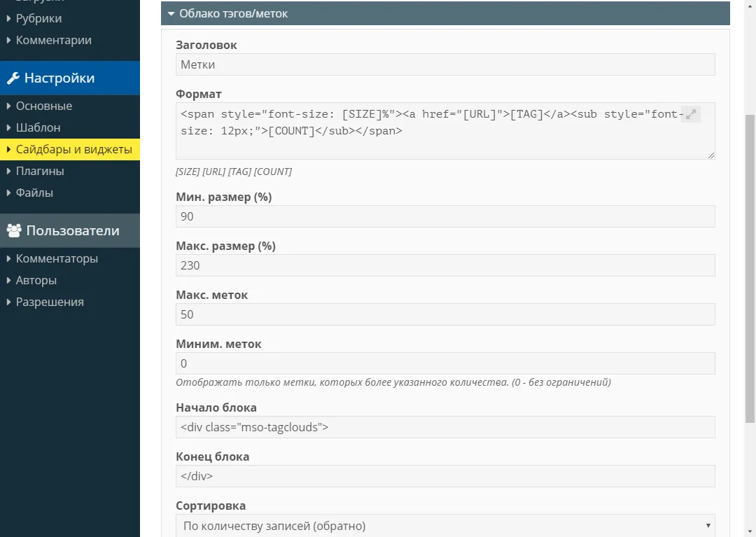Collapse the Облако тэгов/меток section header
The image size is (756, 537).
(444, 13)
